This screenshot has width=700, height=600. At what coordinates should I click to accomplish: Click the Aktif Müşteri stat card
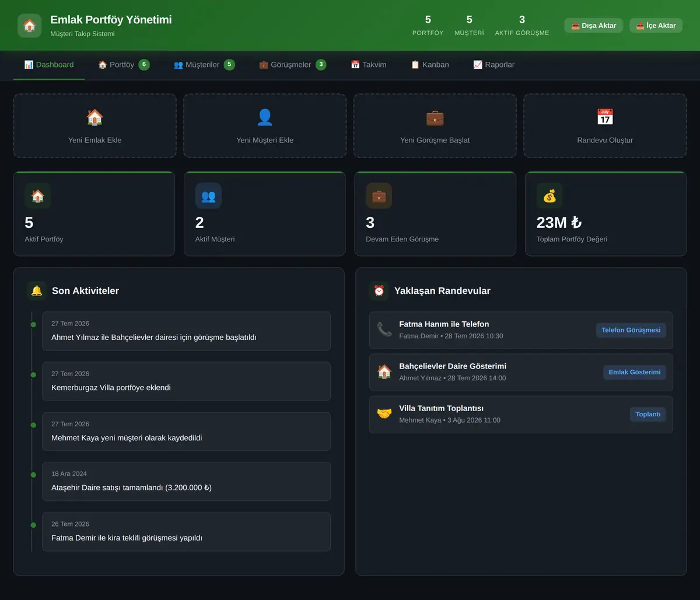coord(265,213)
